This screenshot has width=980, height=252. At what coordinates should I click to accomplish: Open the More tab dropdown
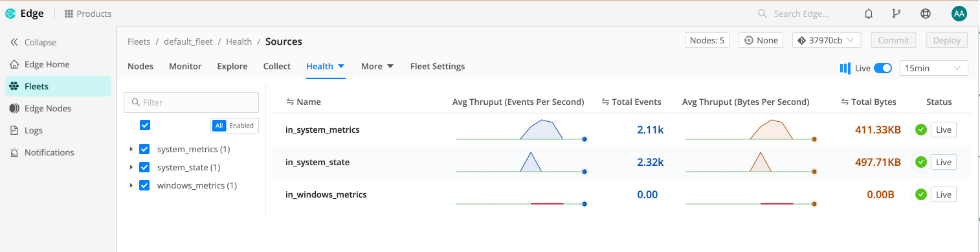tap(377, 66)
